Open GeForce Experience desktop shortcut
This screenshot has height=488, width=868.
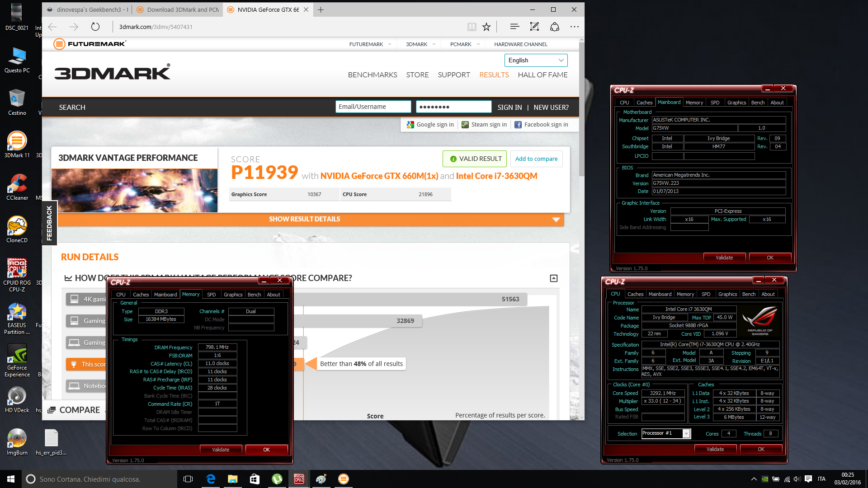[17, 361]
